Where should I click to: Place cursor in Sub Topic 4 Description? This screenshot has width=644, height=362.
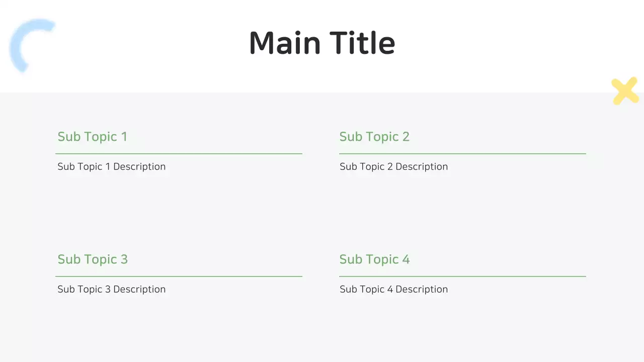pos(393,289)
